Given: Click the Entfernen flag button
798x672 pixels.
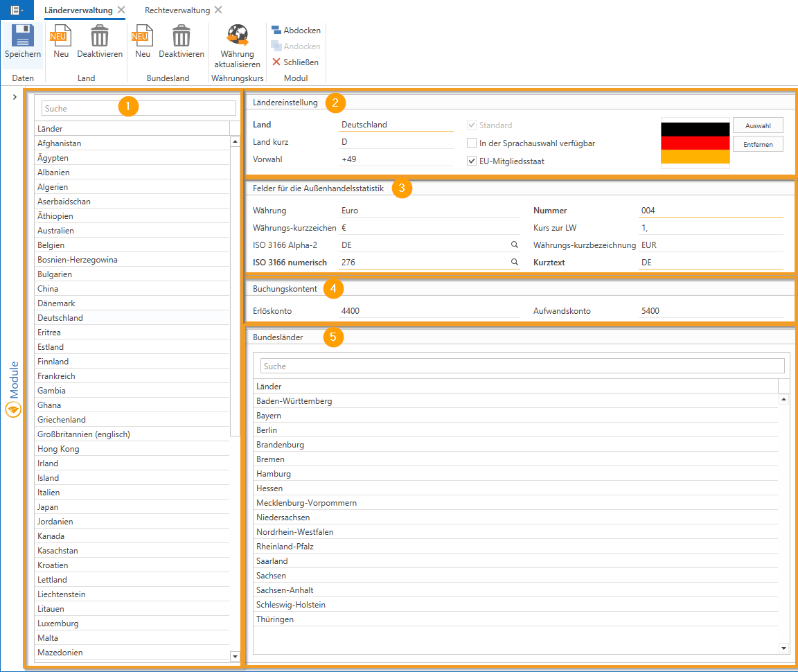Looking at the screenshot, I should coord(758,143).
